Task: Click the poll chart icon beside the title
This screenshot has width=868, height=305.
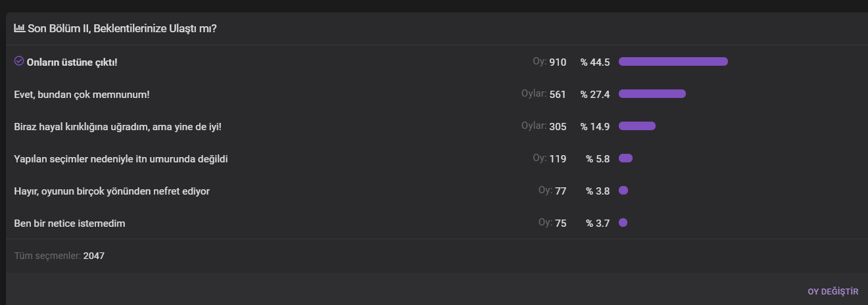Action: pyautogui.click(x=20, y=28)
